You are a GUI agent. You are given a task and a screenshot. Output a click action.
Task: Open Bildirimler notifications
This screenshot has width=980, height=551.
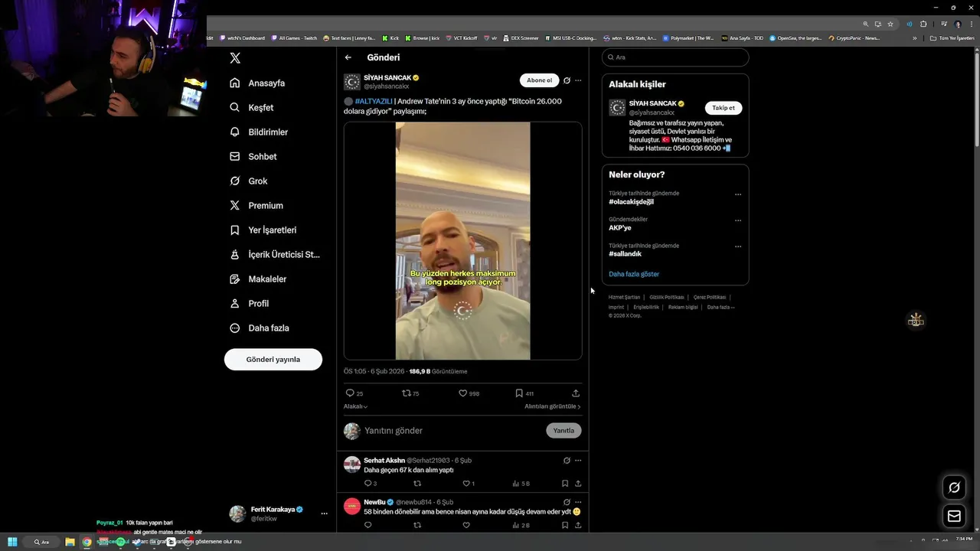tap(259, 132)
